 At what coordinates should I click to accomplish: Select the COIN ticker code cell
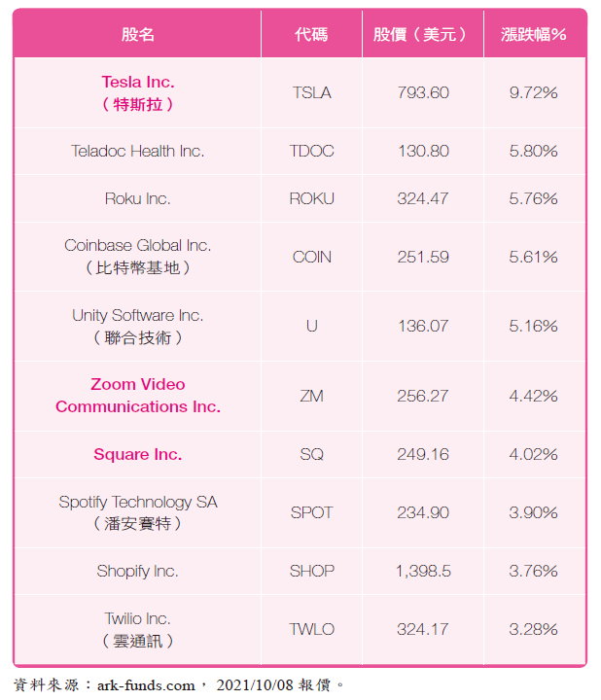311,257
